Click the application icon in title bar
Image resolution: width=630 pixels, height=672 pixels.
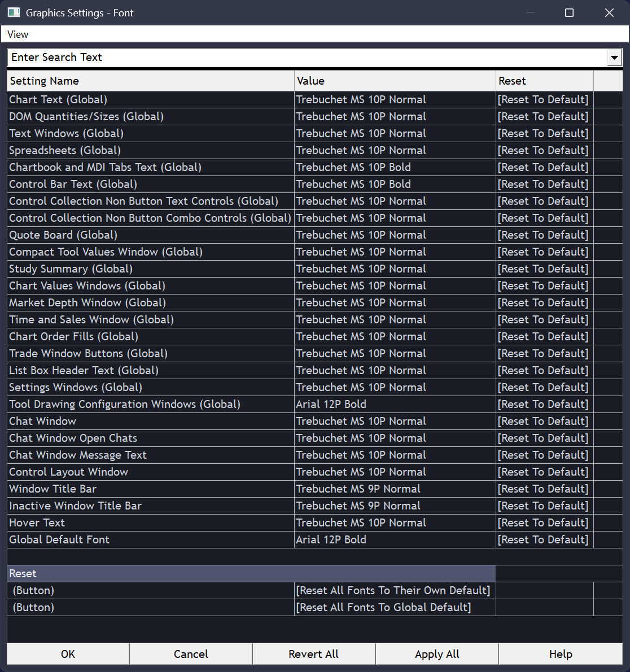click(x=14, y=12)
